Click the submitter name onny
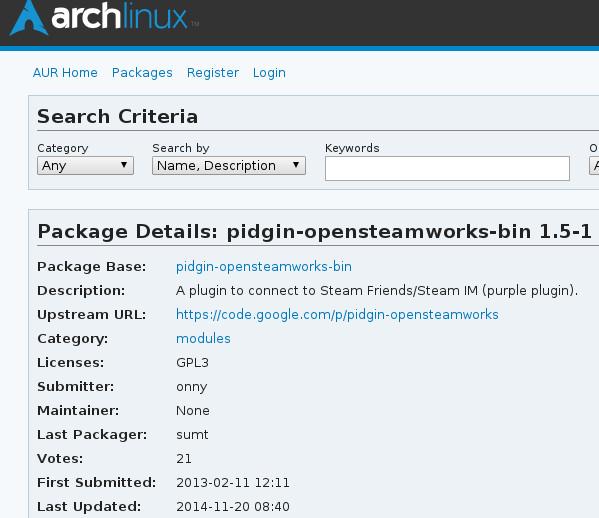The height and width of the screenshot is (518, 599). [x=192, y=387]
